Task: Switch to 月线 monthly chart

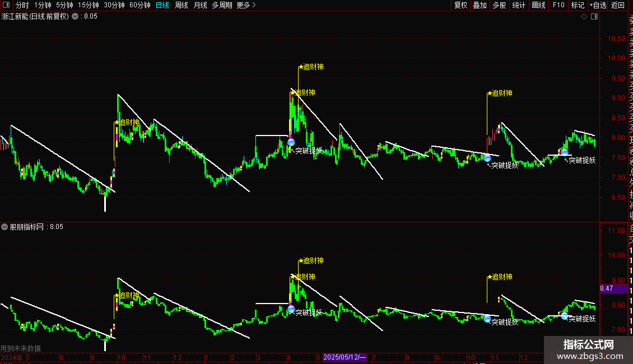Action: pos(200,5)
